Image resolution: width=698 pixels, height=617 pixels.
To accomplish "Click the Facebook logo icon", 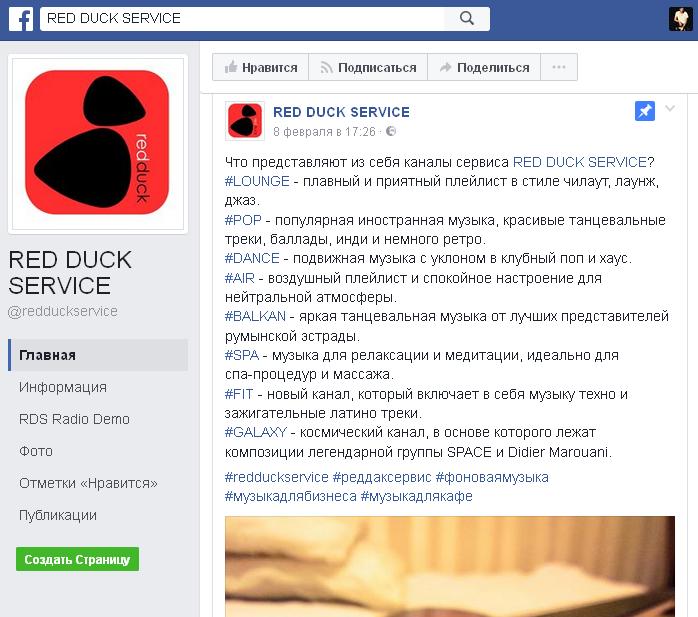I will [x=21, y=18].
